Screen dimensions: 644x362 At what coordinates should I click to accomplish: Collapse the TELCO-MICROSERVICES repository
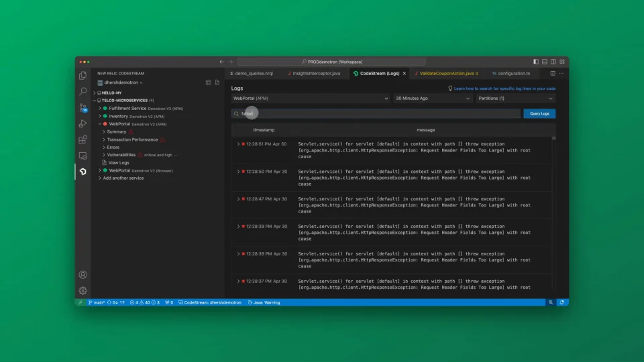coord(95,100)
